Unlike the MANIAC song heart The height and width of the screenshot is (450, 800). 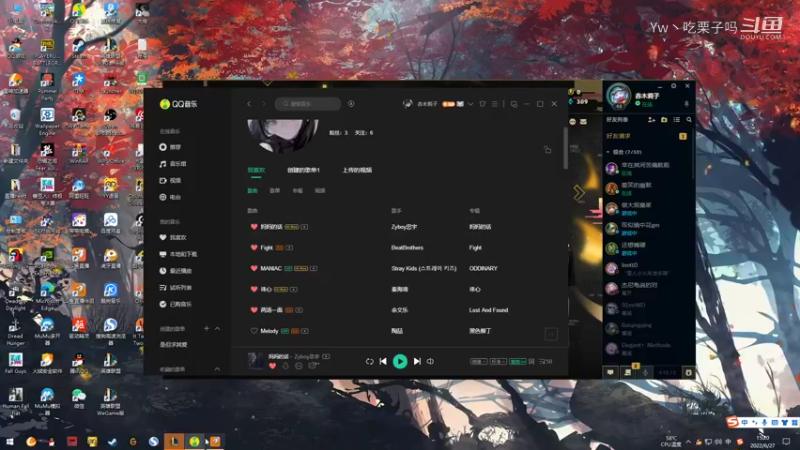(254, 268)
